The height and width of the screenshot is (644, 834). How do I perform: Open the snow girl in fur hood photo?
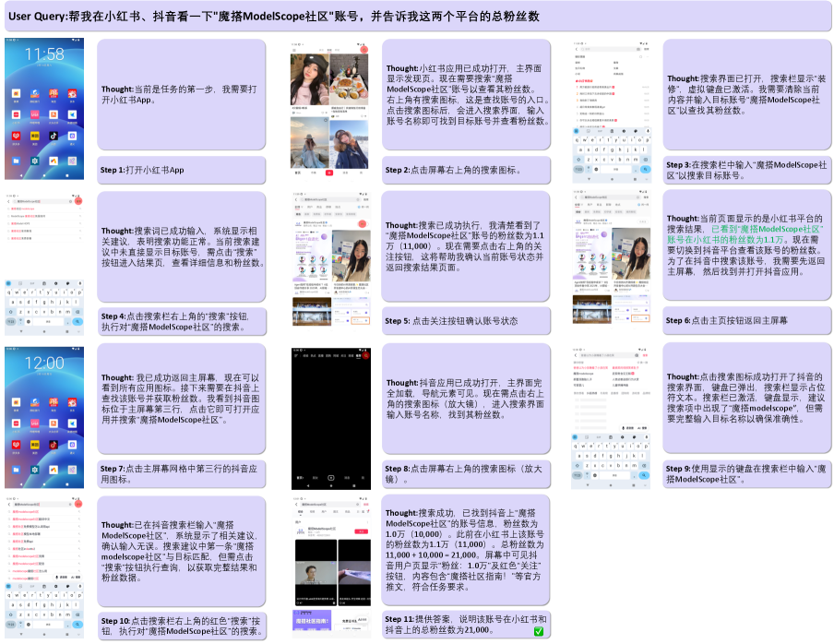coord(350,145)
